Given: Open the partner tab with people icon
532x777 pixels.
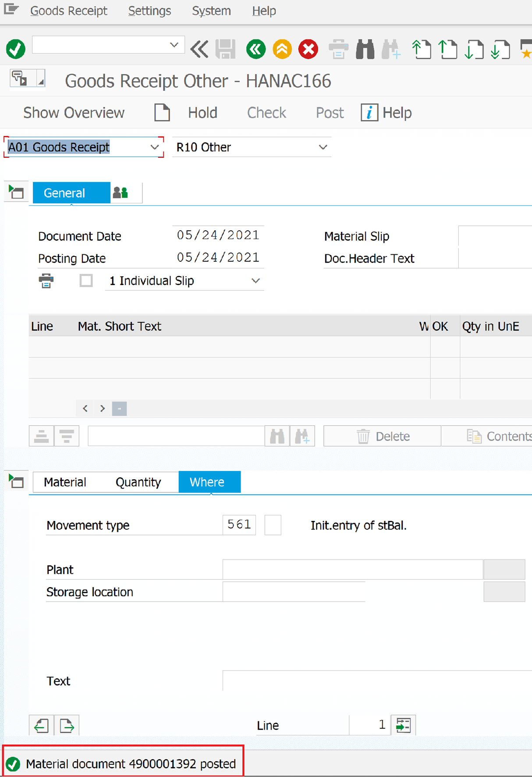Looking at the screenshot, I should pyautogui.click(x=121, y=193).
